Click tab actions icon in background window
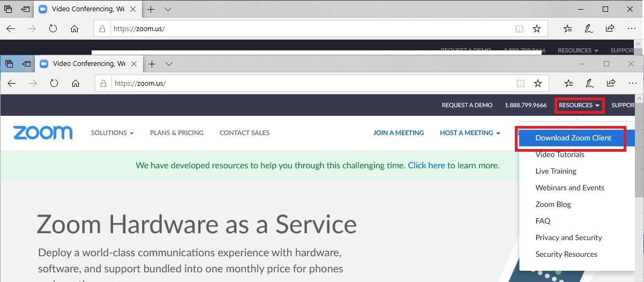644x282 pixels. (8, 9)
